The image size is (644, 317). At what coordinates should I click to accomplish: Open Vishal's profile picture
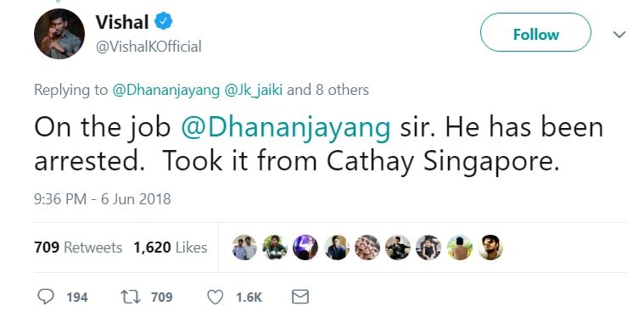pyautogui.click(x=59, y=34)
